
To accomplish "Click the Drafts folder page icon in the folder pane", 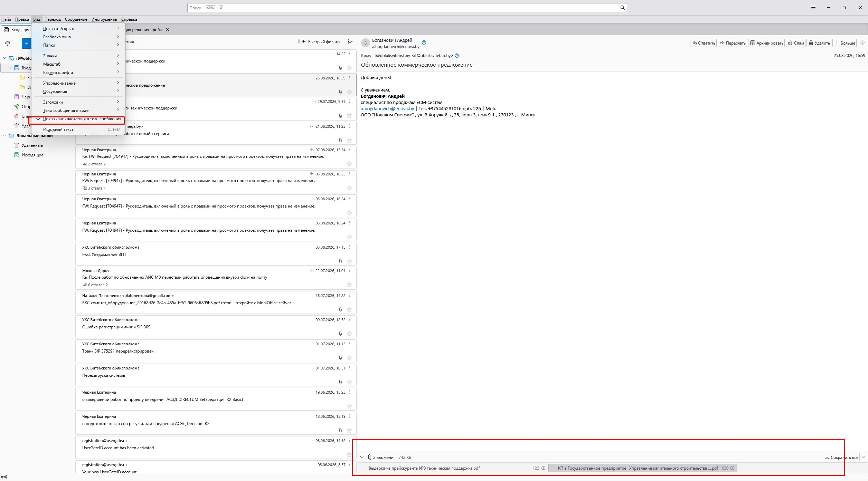I will coord(17,97).
